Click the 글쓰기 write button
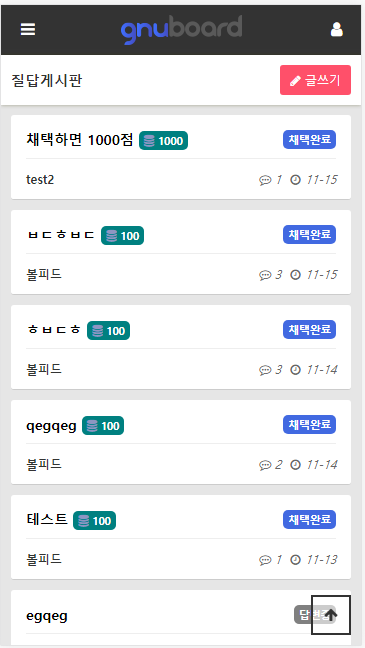This screenshot has height=648, width=365. [x=315, y=80]
